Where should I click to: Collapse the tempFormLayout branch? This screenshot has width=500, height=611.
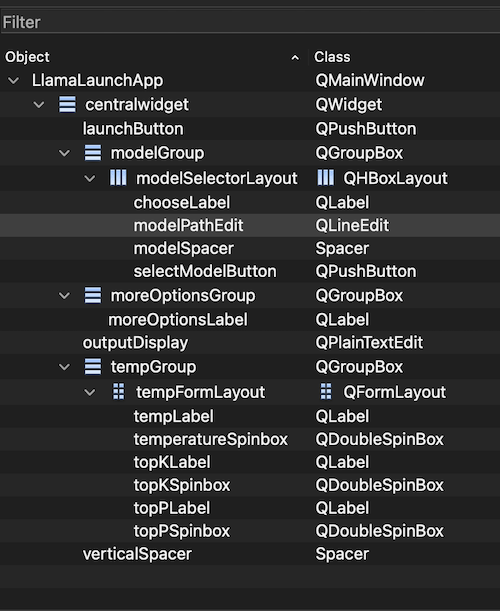pyautogui.click(x=90, y=392)
